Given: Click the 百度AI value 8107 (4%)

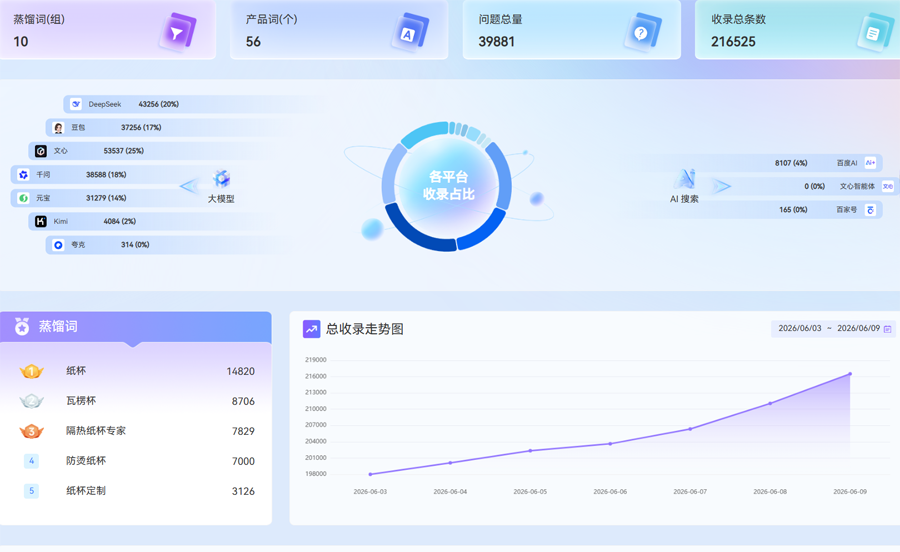Looking at the screenshot, I should point(791,163).
